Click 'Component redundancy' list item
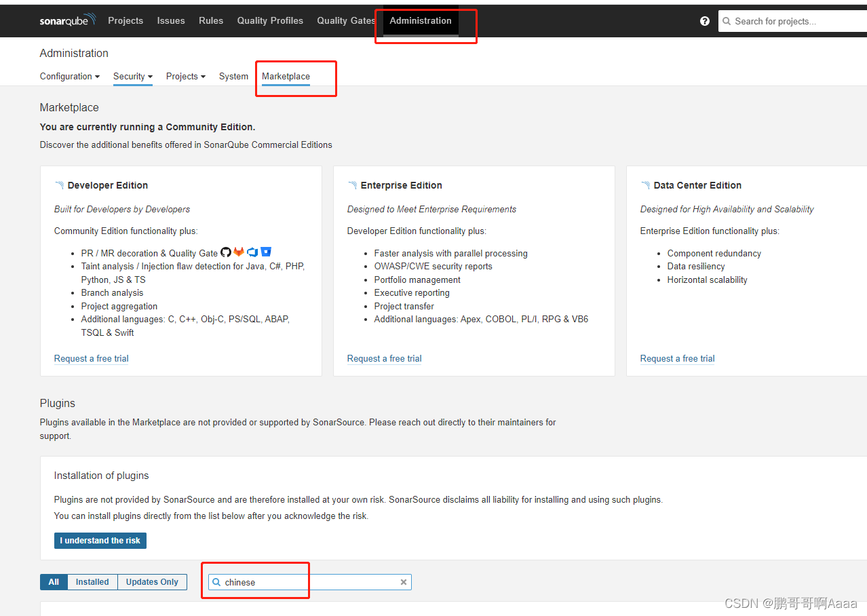867x616 pixels. (x=714, y=253)
